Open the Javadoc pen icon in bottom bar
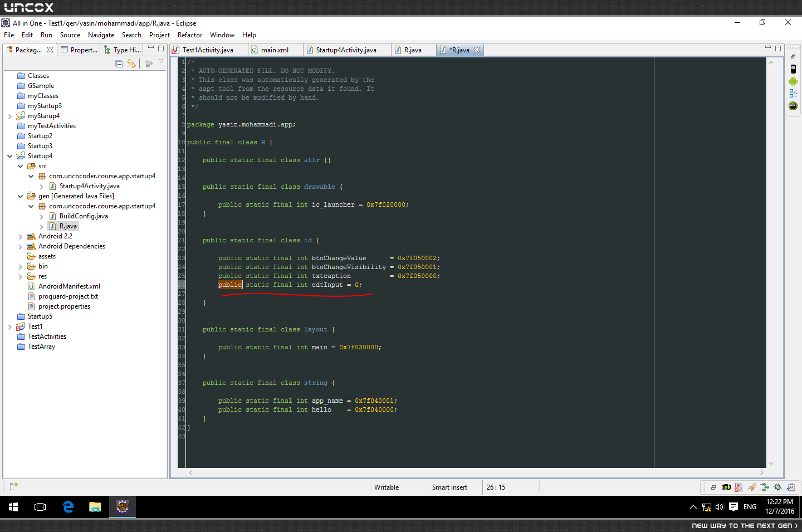 pos(752,487)
